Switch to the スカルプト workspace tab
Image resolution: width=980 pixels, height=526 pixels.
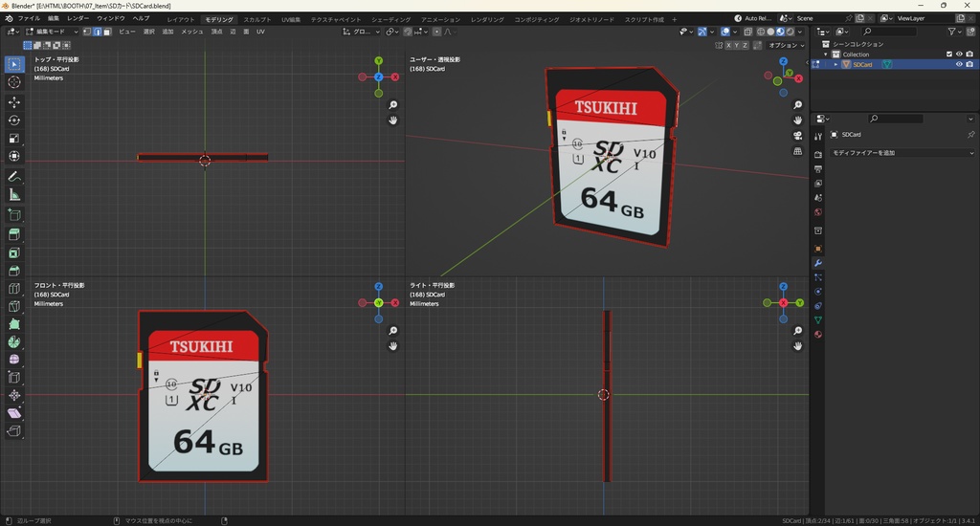[256, 19]
